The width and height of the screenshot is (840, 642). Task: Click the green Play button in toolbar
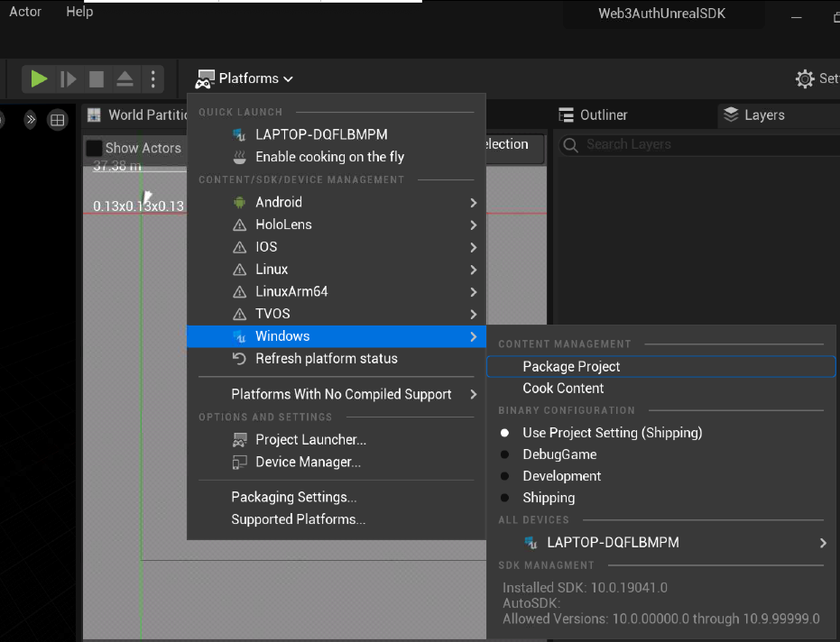click(39, 79)
